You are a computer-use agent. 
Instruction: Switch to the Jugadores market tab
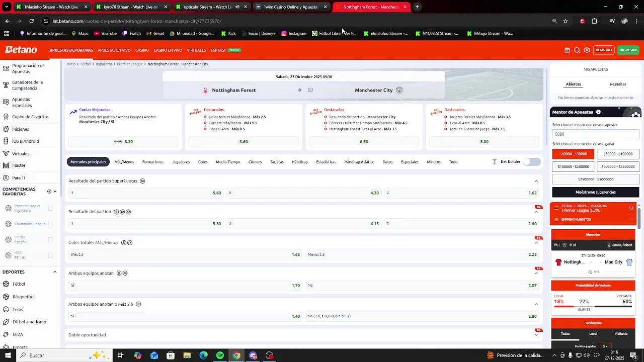[181, 162]
